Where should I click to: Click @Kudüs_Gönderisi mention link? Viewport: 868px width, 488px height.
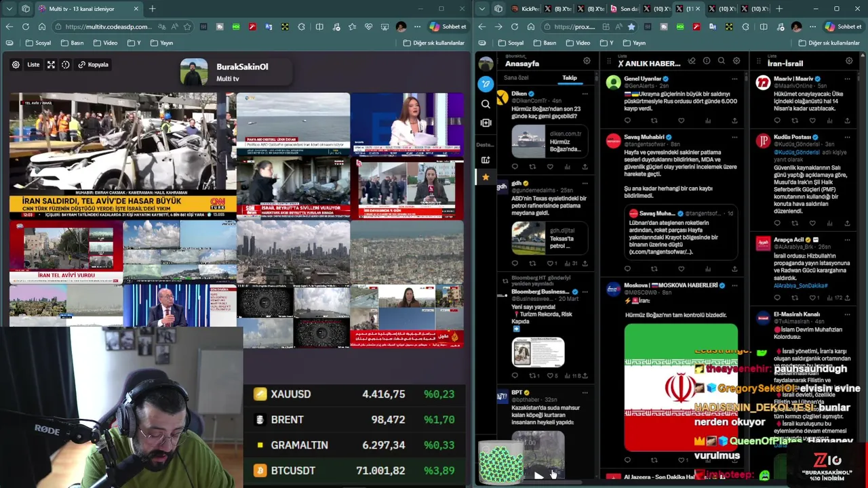(797, 152)
